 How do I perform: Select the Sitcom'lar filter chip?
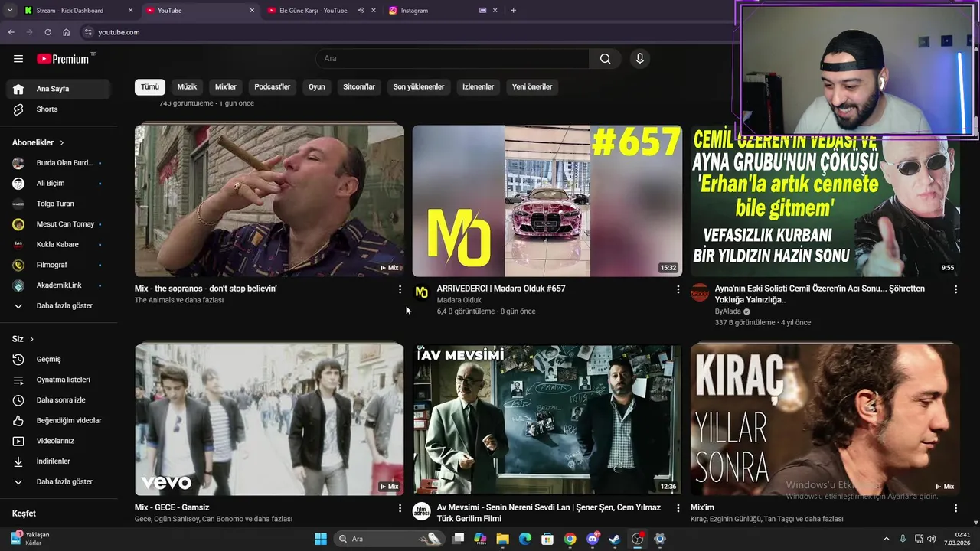pos(359,87)
